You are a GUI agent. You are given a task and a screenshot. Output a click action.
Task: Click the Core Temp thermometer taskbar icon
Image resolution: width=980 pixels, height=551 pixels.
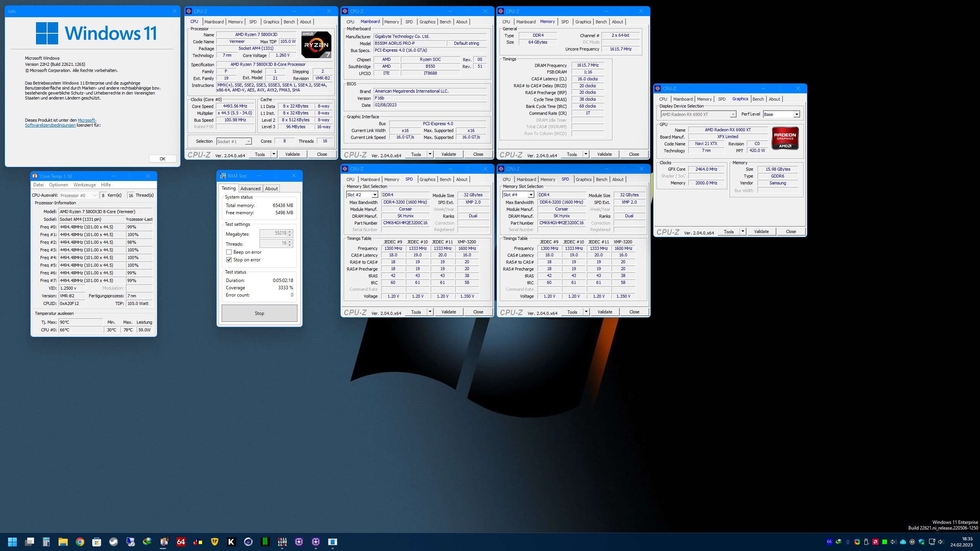[x=164, y=542]
